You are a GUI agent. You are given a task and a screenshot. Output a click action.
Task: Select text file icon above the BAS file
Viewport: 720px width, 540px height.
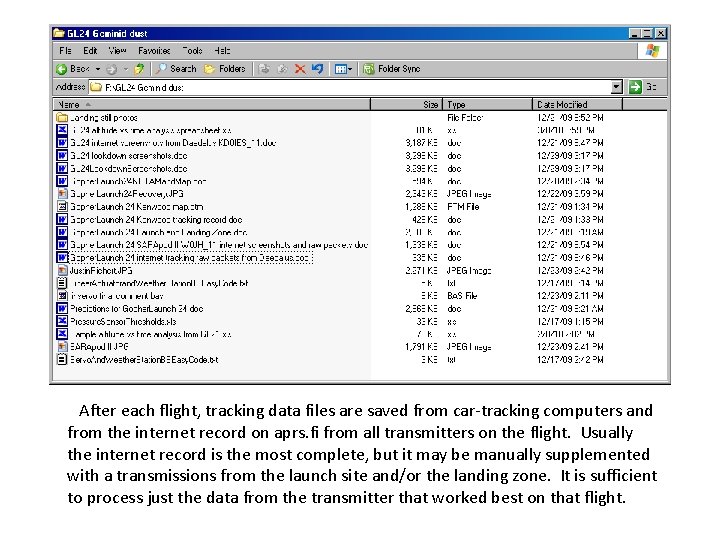pyautogui.click(x=62, y=283)
